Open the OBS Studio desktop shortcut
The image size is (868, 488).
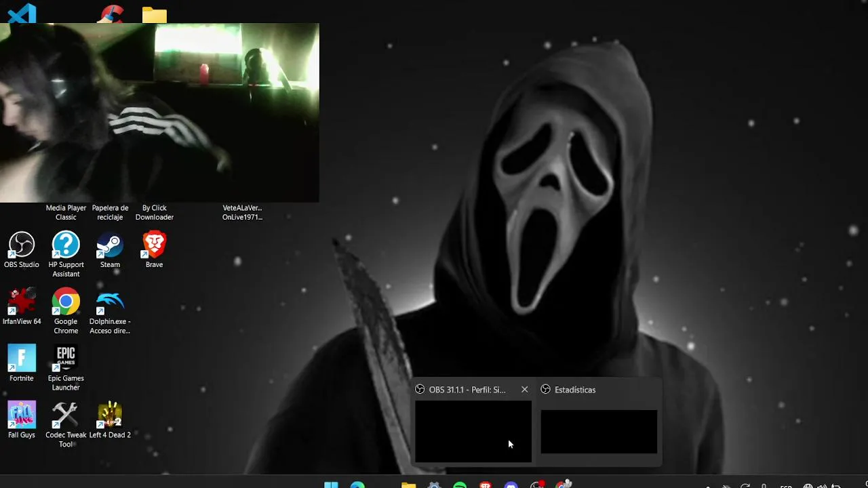[x=21, y=250]
